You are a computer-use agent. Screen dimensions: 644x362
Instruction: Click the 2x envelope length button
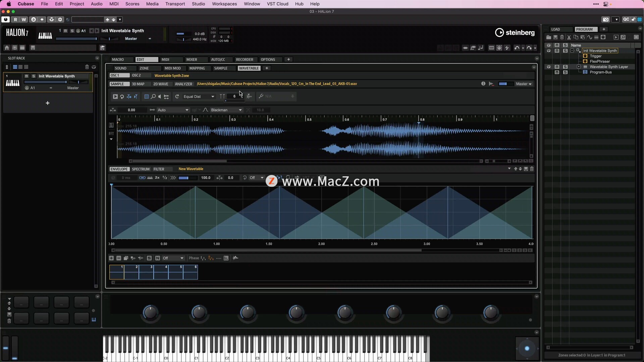[157, 178]
